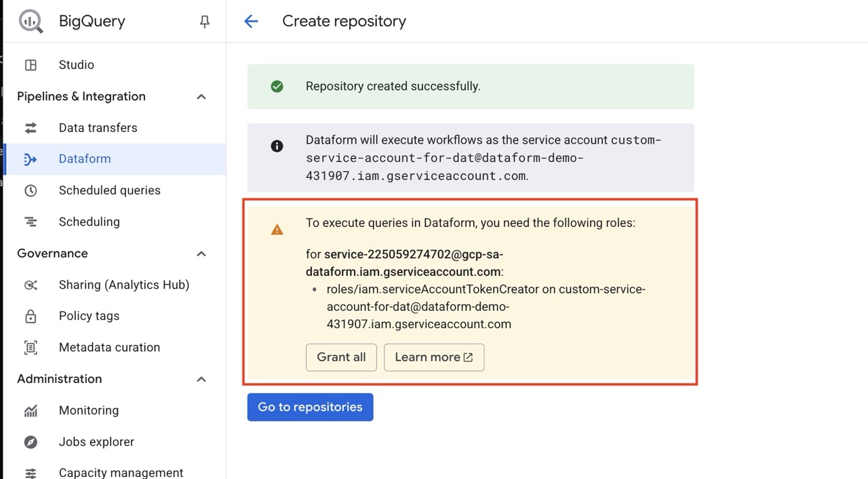The height and width of the screenshot is (479, 868).
Task: Click the Data transfers arrows icon
Action: (31, 128)
